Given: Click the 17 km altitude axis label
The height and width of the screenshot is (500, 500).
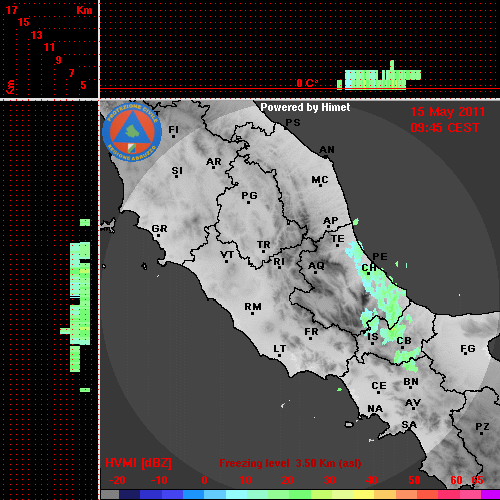Looking at the screenshot, I should (x=12, y=10).
